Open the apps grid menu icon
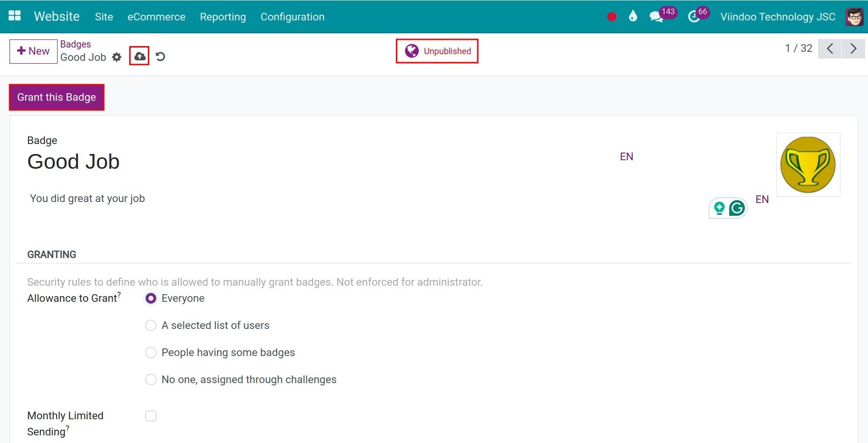Image resolution: width=868 pixels, height=443 pixels. pyautogui.click(x=15, y=16)
